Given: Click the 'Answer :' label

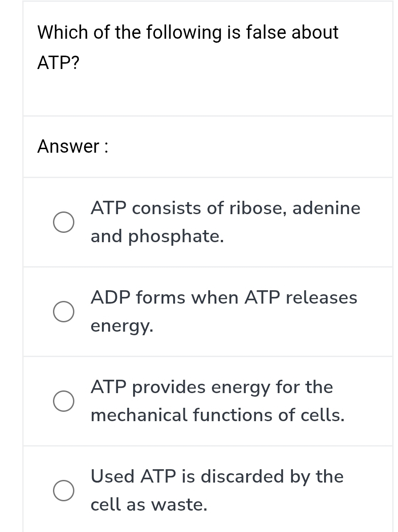Looking at the screenshot, I should [x=73, y=146].
